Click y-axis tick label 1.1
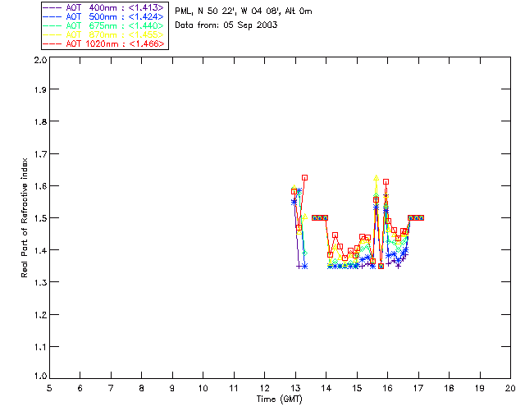 40,347
